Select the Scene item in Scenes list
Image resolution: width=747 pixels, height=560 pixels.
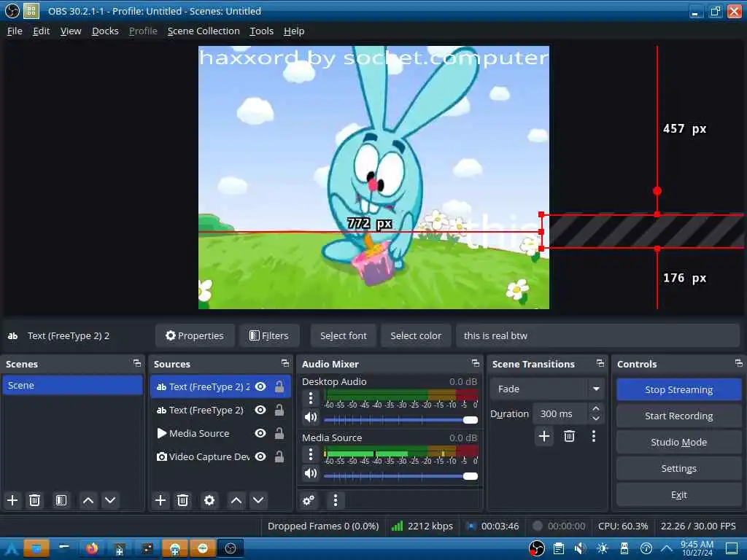tap(72, 385)
